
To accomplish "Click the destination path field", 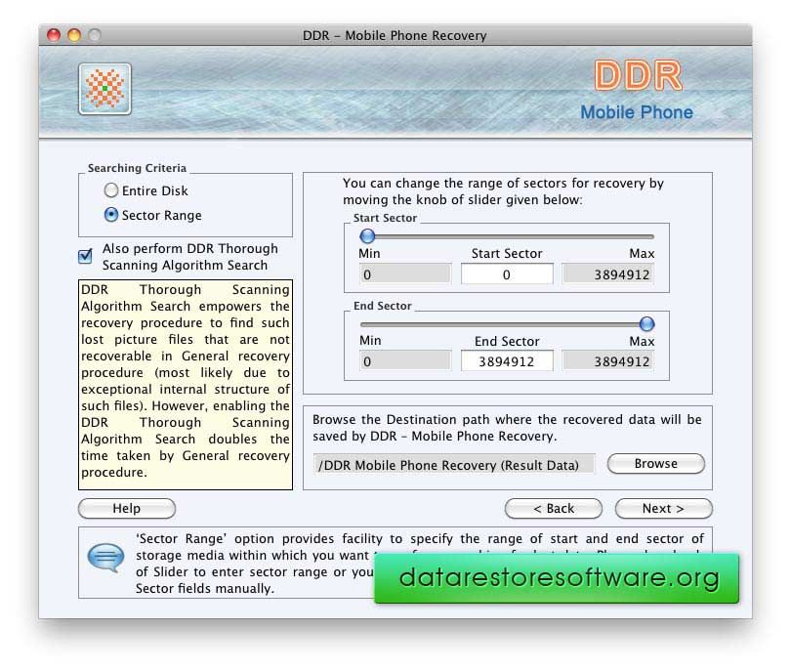I will (454, 465).
